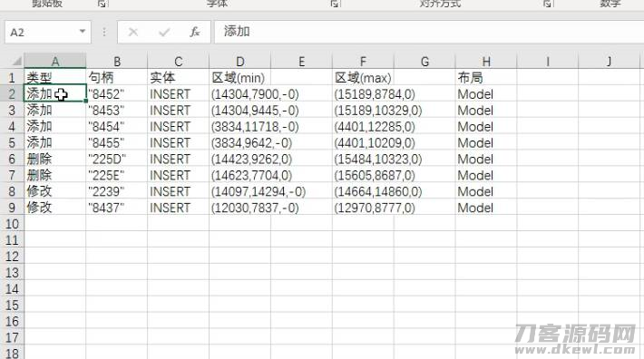The image size is (644, 359).
Task: Open the Clipboard group dialog launcher
Action: coord(102,4)
